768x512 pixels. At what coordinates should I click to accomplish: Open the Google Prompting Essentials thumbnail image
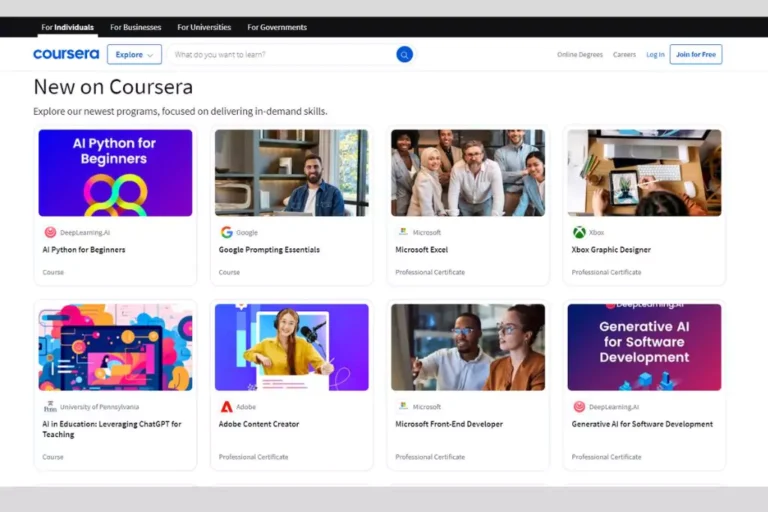tap(292, 173)
